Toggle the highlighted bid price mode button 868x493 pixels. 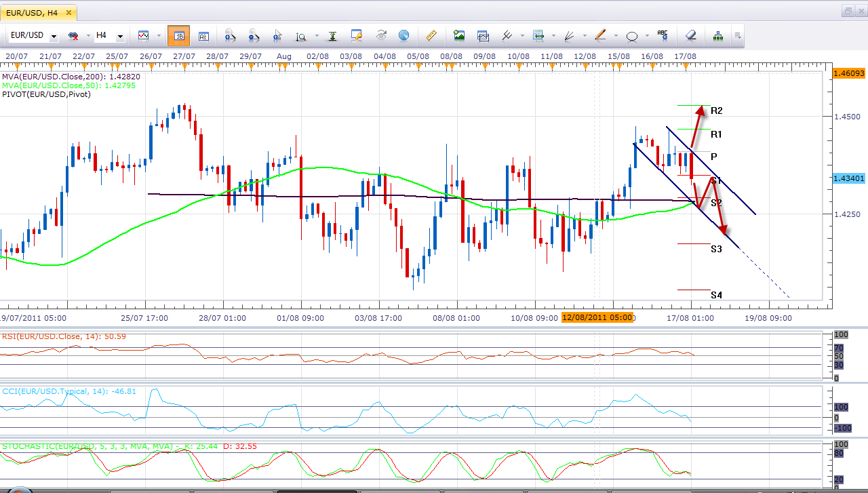click(x=178, y=36)
